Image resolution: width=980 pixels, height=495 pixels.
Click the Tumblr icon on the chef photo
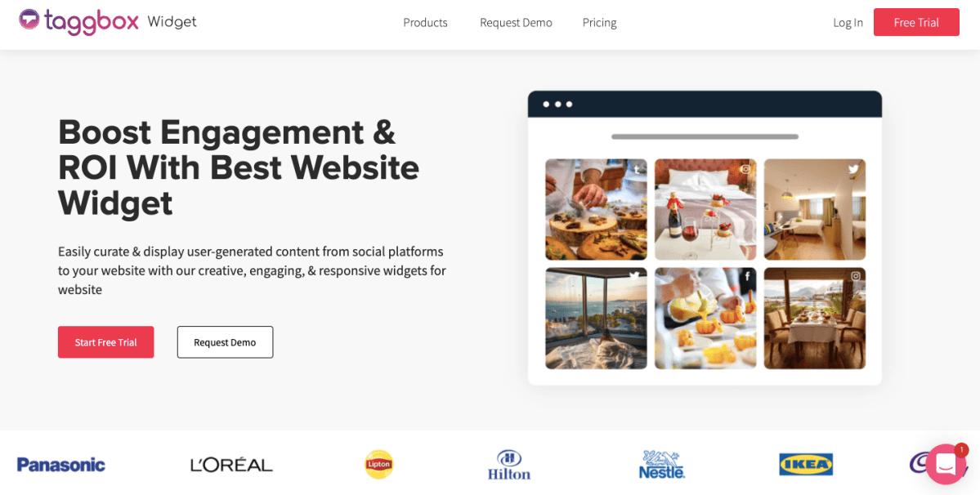point(636,169)
